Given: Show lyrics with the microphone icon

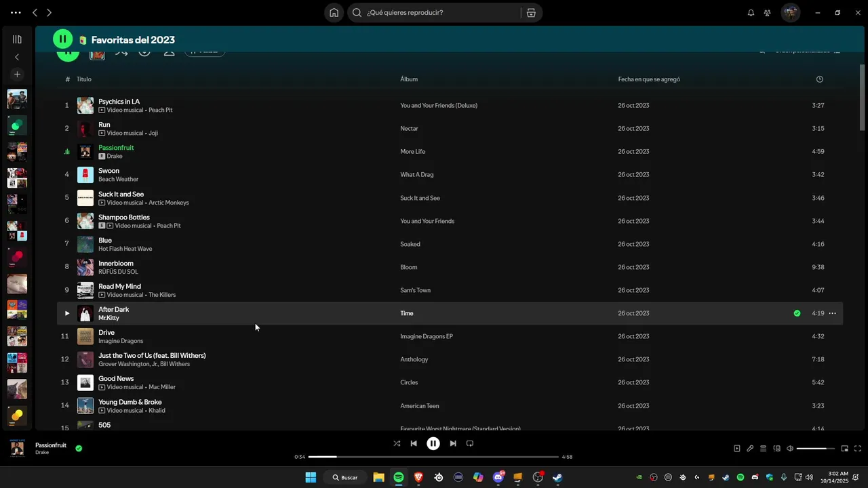Looking at the screenshot, I should pos(750,448).
